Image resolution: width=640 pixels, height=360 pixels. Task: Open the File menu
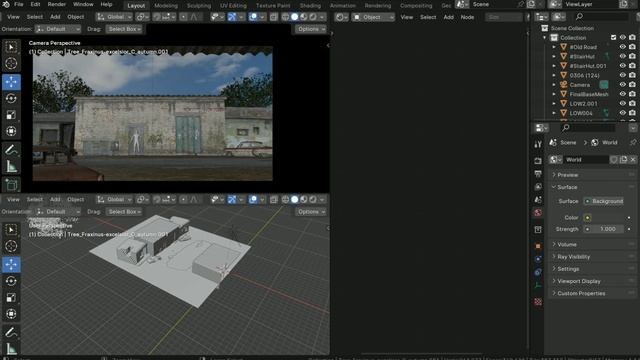[19, 4]
